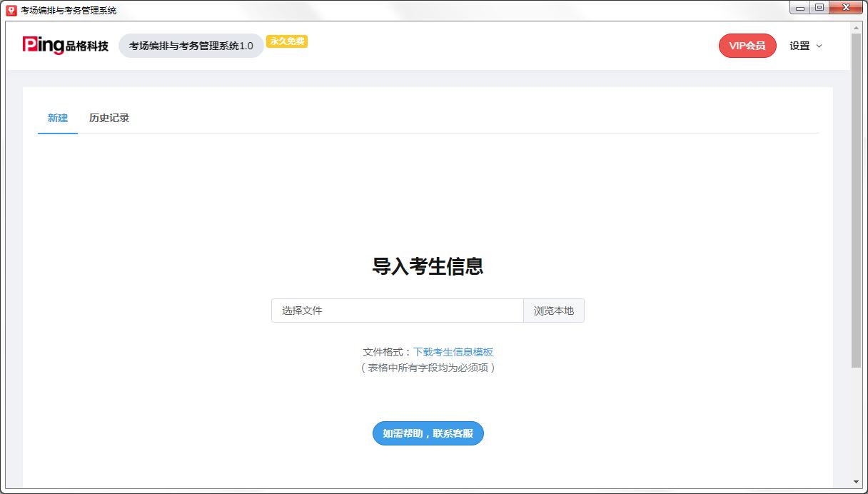Click the Ping品格科技 logo
The width and height of the screenshot is (868, 494).
tap(66, 46)
